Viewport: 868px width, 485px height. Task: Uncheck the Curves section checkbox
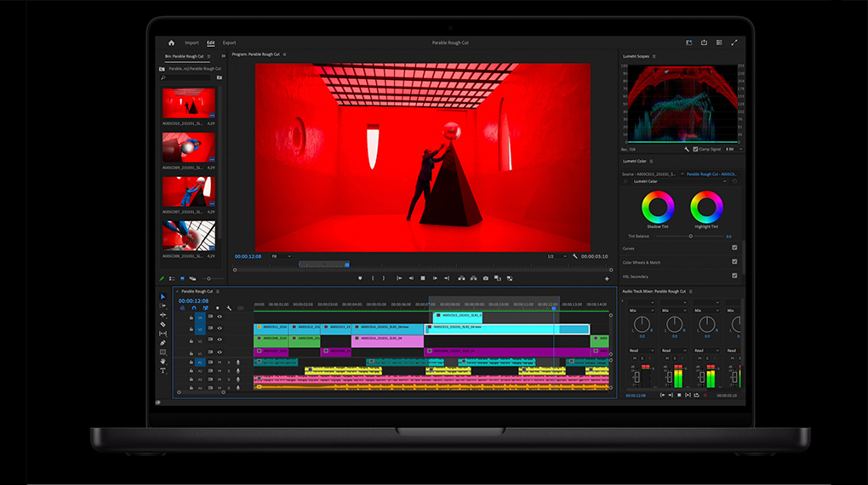click(734, 248)
